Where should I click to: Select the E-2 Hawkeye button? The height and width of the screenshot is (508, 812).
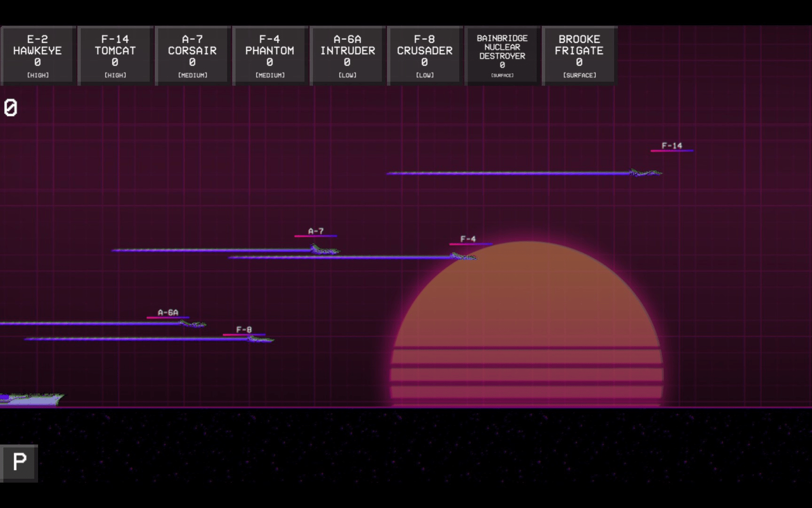pos(38,56)
